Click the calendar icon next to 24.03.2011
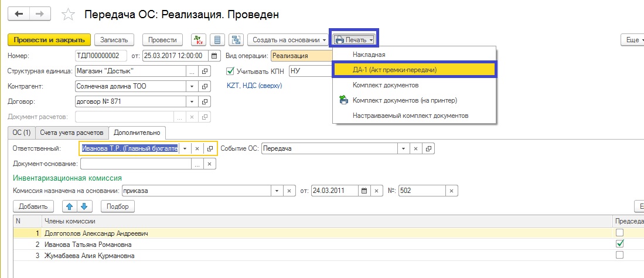 [x=364, y=191]
